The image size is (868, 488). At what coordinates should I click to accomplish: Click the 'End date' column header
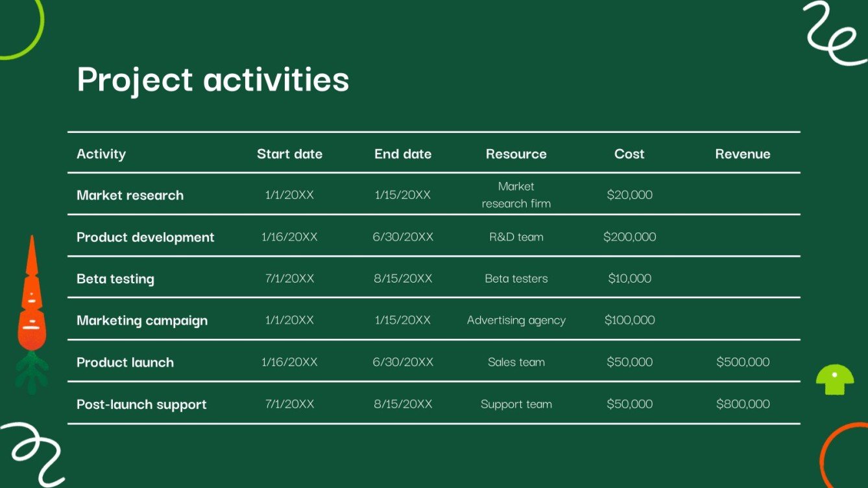403,154
